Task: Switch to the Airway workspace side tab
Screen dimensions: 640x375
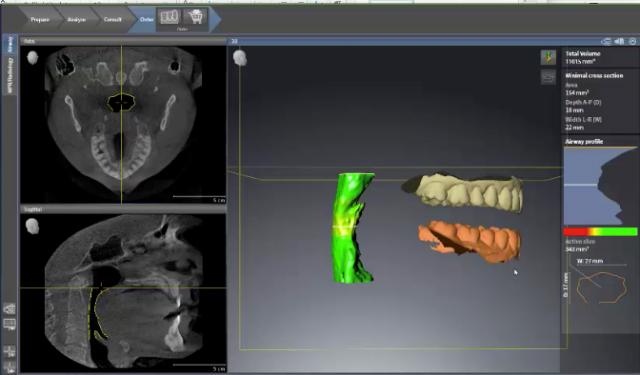Action: 10,44
